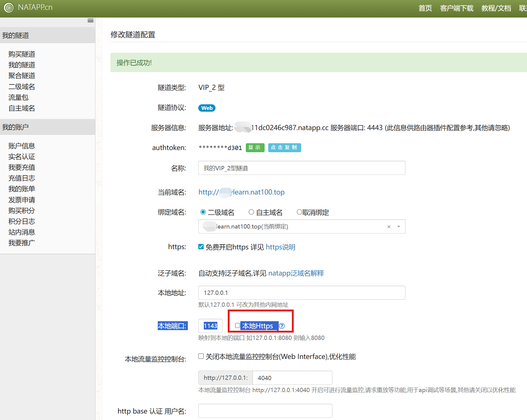Image resolution: width=527 pixels, height=420 pixels.
Task: Click the help question mark beside 本地Https
Action: 282,326
